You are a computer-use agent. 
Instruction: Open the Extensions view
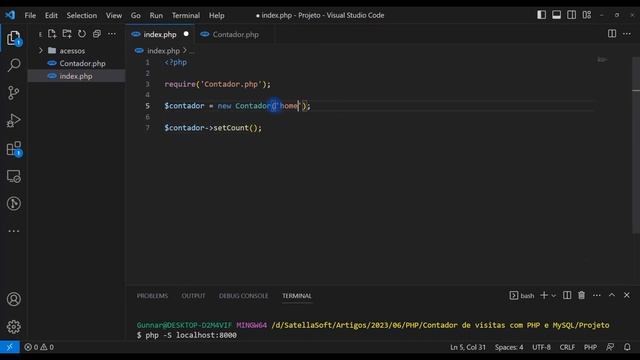click(x=14, y=149)
